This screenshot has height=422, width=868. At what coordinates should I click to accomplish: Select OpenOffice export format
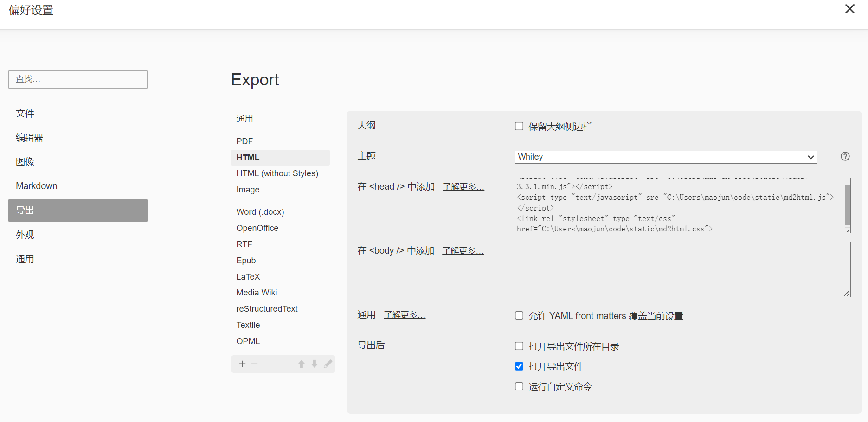280,228
